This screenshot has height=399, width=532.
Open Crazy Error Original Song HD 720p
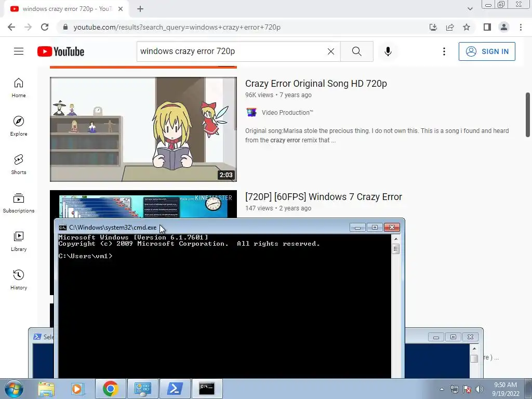[x=316, y=84]
